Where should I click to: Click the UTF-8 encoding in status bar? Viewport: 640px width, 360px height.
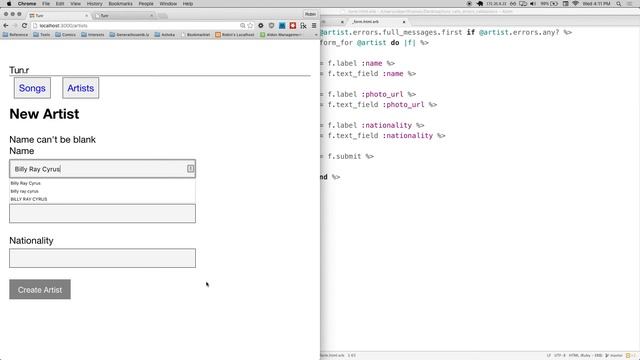tap(559, 356)
